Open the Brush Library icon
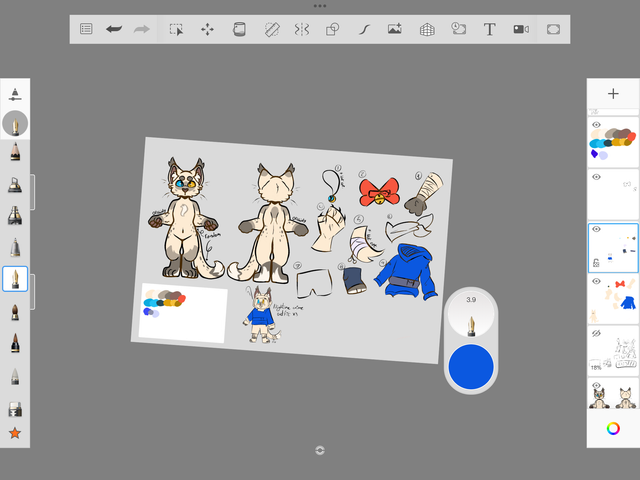Screen dimensions: 640x480 coord(15,94)
